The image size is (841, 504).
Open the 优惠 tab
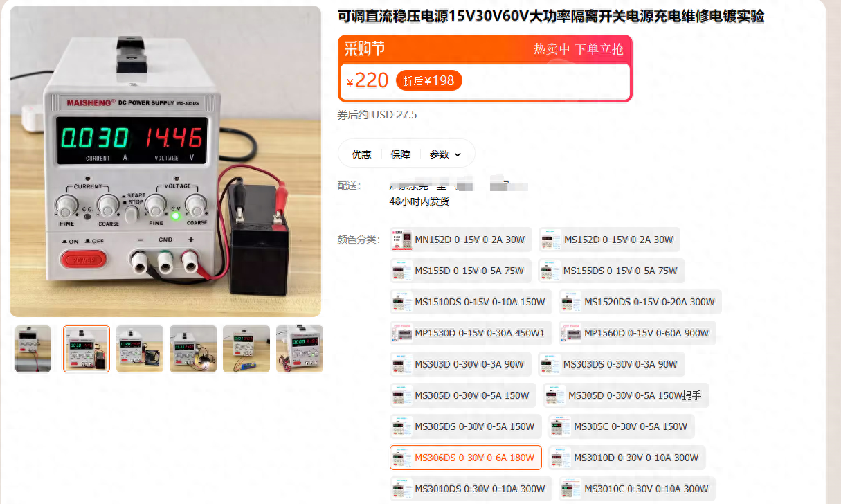tap(361, 154)
